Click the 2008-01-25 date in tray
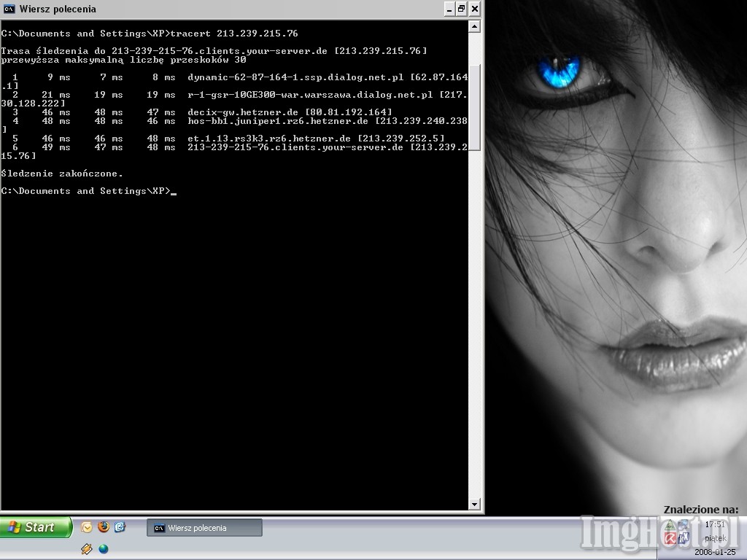The image size is (747, 560). point(715,552)
